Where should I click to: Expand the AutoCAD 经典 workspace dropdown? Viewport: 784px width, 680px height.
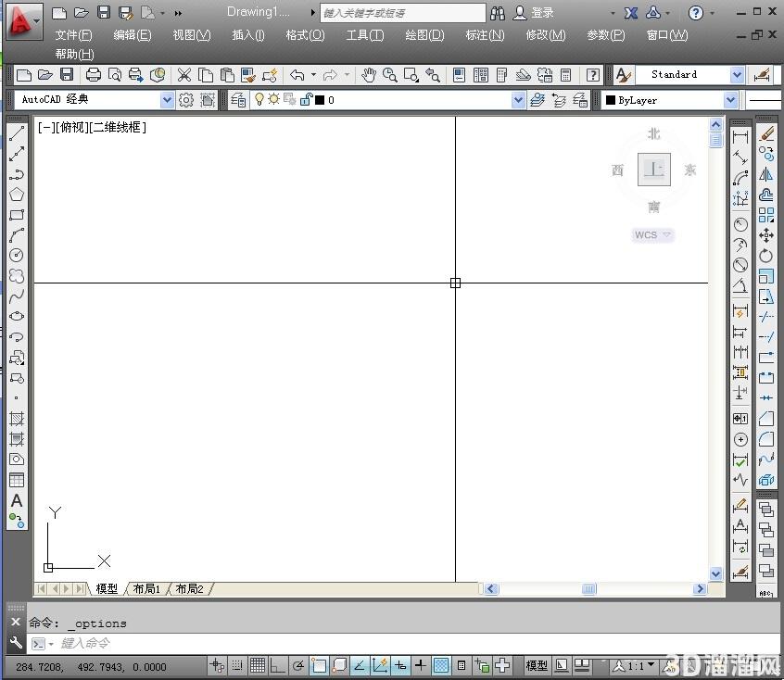[167, 100]
